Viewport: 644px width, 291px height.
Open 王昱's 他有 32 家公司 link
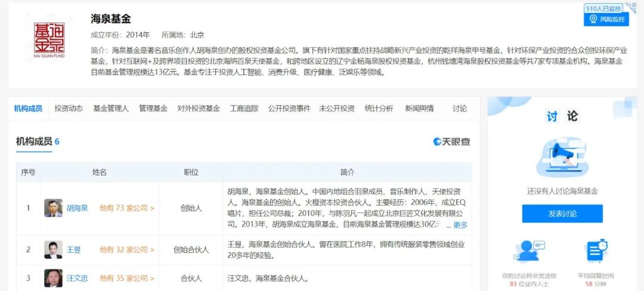[127, 249]
